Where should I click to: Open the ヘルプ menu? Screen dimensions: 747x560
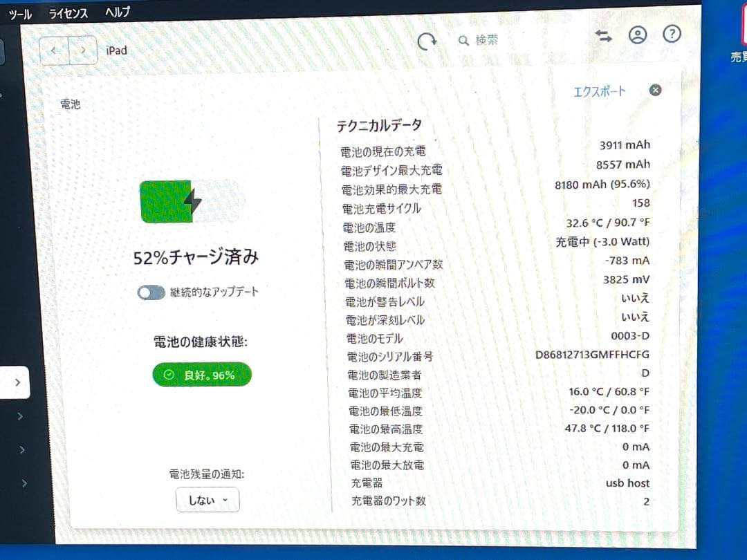117,12
